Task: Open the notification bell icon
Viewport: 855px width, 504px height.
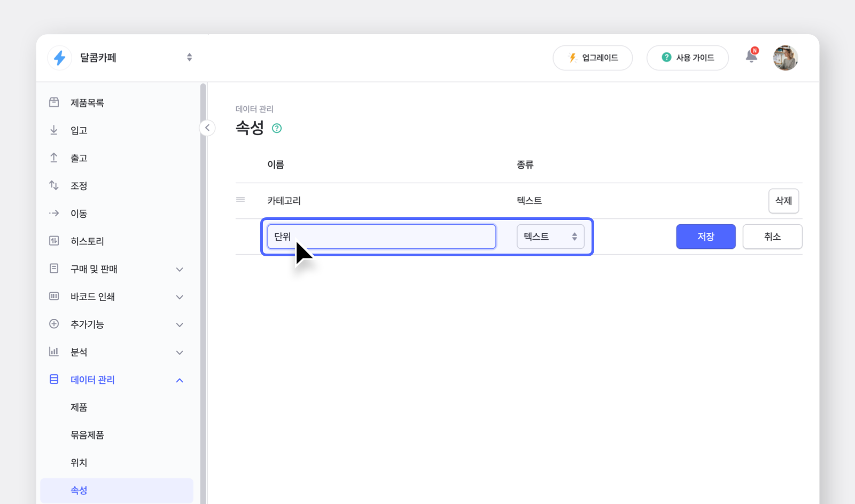Action: point(751,56)
